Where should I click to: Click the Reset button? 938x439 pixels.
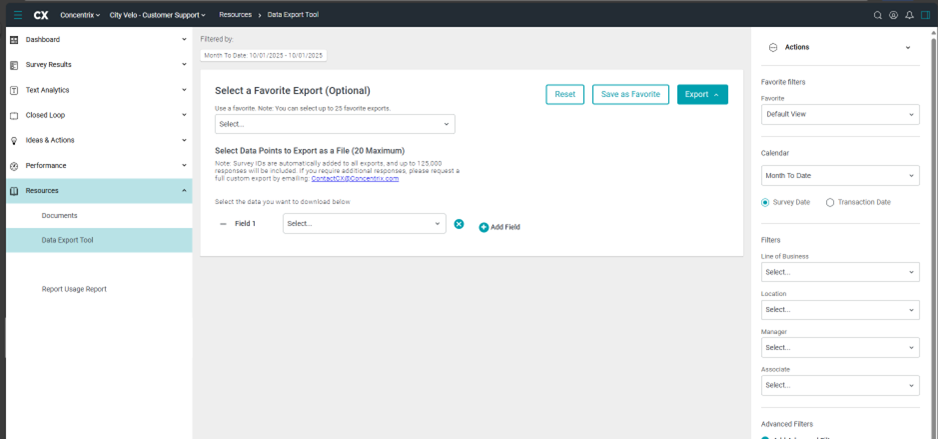click(x=565, y=94)
